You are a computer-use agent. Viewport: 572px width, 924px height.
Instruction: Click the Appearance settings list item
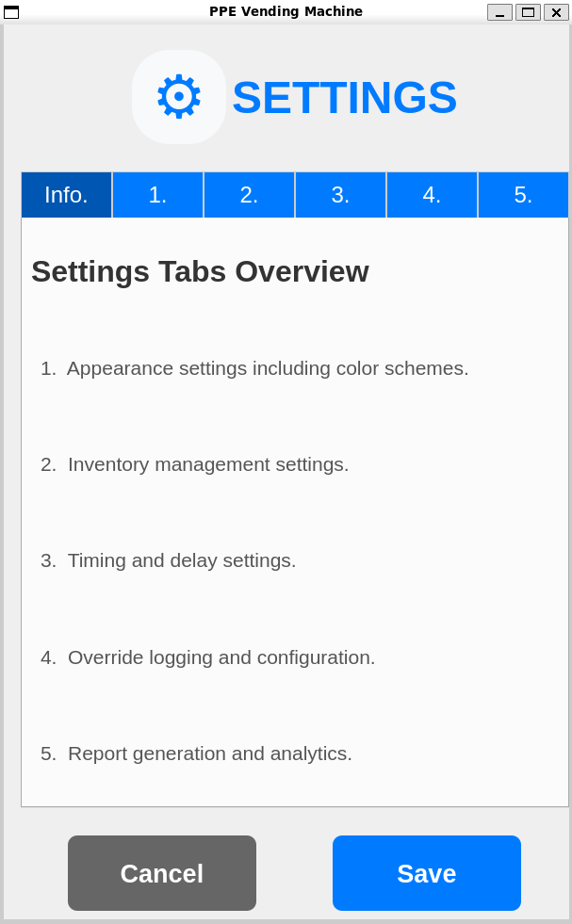pyautogui.click(x=254, y=368)
